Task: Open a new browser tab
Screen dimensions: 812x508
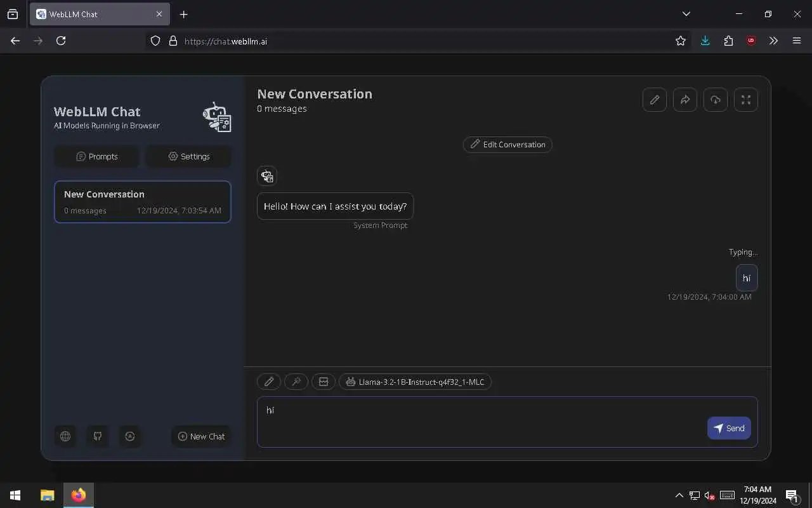Action: pyautogui.click(x=183, y=14)
